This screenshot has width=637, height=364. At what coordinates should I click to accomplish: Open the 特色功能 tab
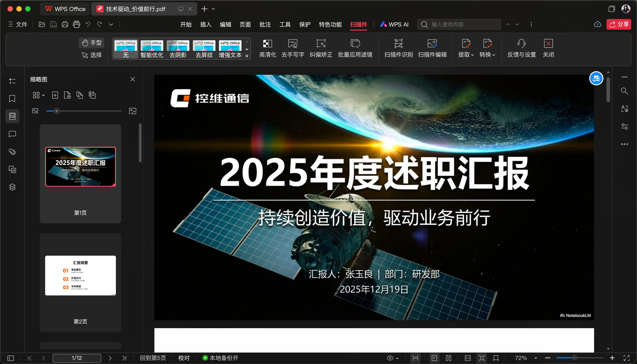(x=330, y=24)
